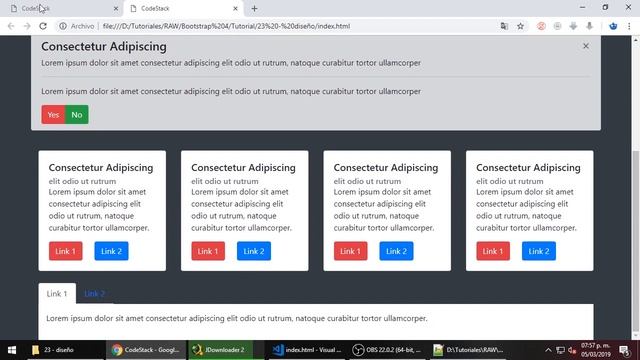Reload the page with the refresh icon
This screenshot has width=640, height=360.
(43, 26)
